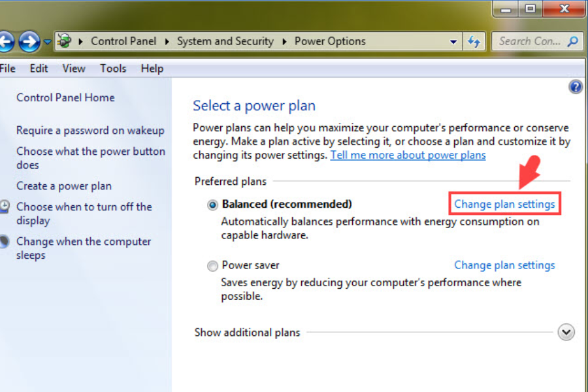Screen dimensions: 588x392
Task: Click the Back navigation arrow button
Action: tap(6, 41)
